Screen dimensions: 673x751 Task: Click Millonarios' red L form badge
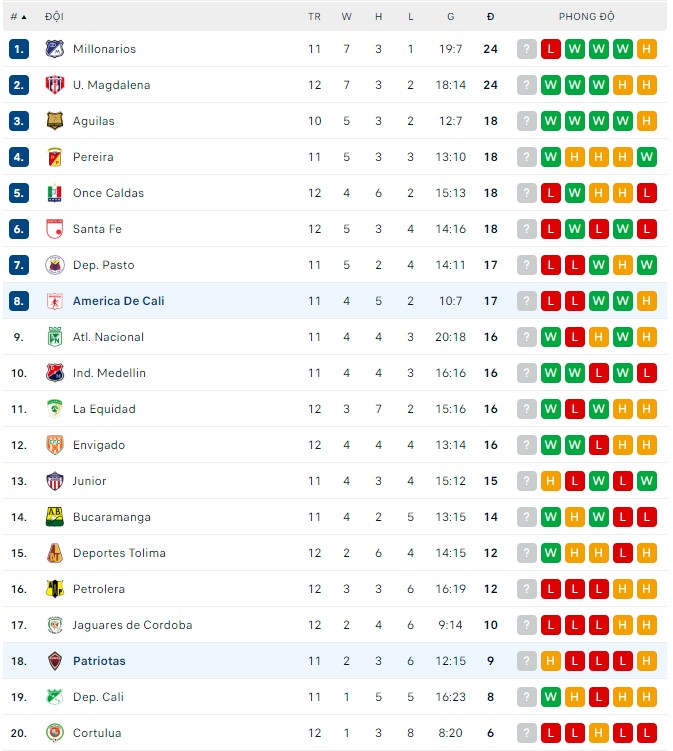tap(551, 49)
